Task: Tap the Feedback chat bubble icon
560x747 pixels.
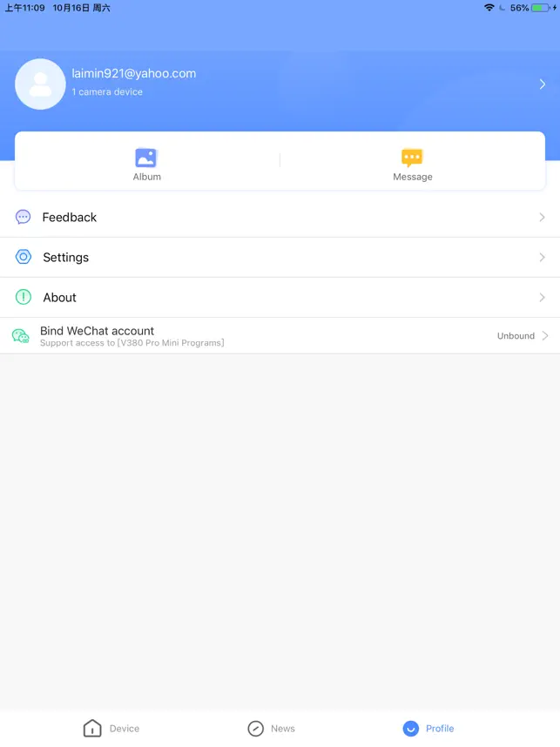Action: click(x=23, y=217)
